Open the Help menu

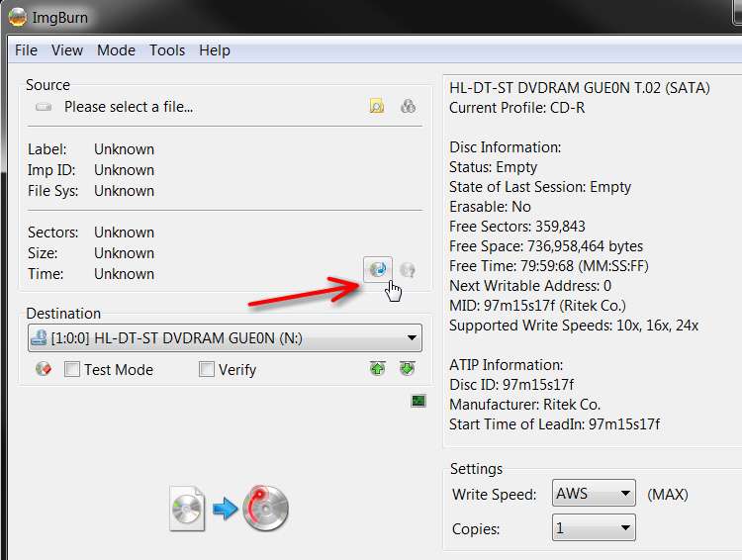[x=215, y=50]
